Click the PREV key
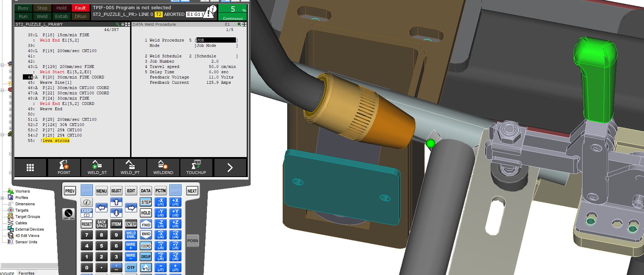The height and width of the screenshot is (275, 644). (x=70, y=191)
